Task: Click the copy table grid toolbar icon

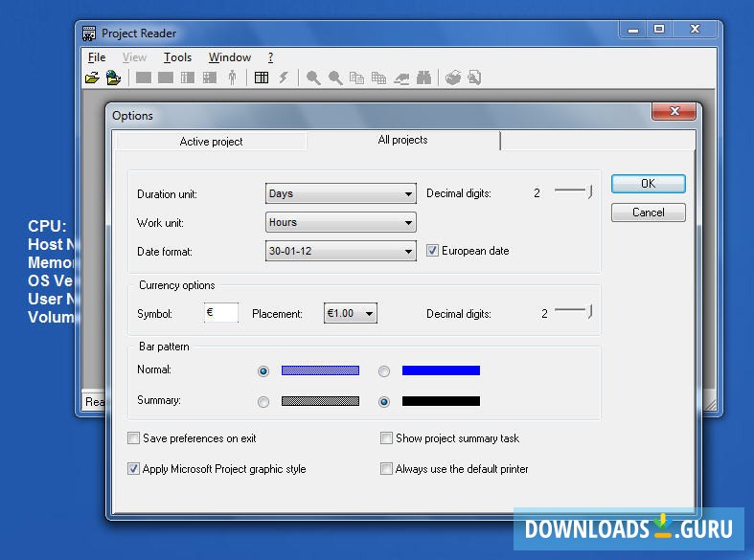Action: tap(379, 78)
